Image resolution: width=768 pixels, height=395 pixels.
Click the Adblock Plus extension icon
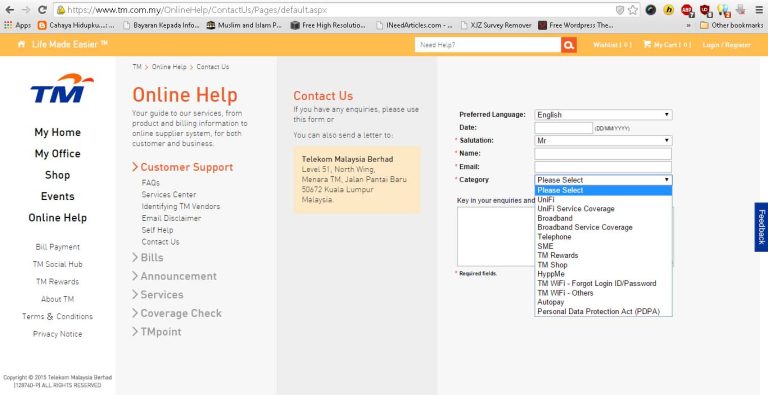click(x=687, y=10)
